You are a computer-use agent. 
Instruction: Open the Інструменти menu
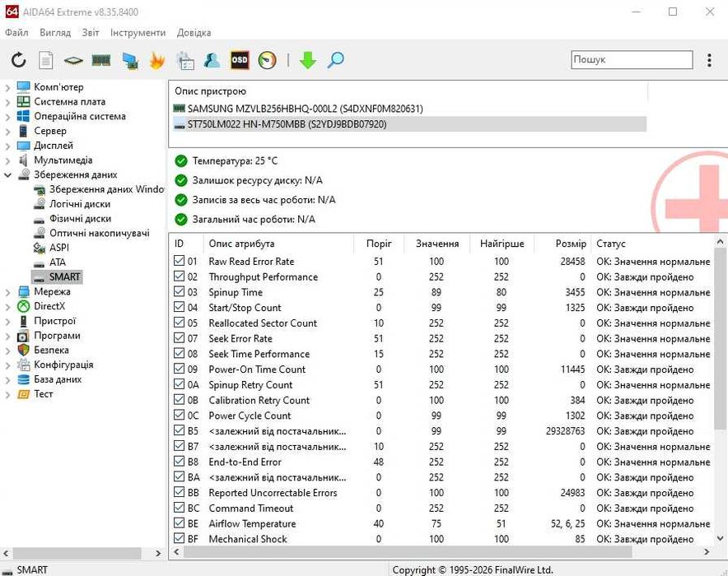coord(138,32)
